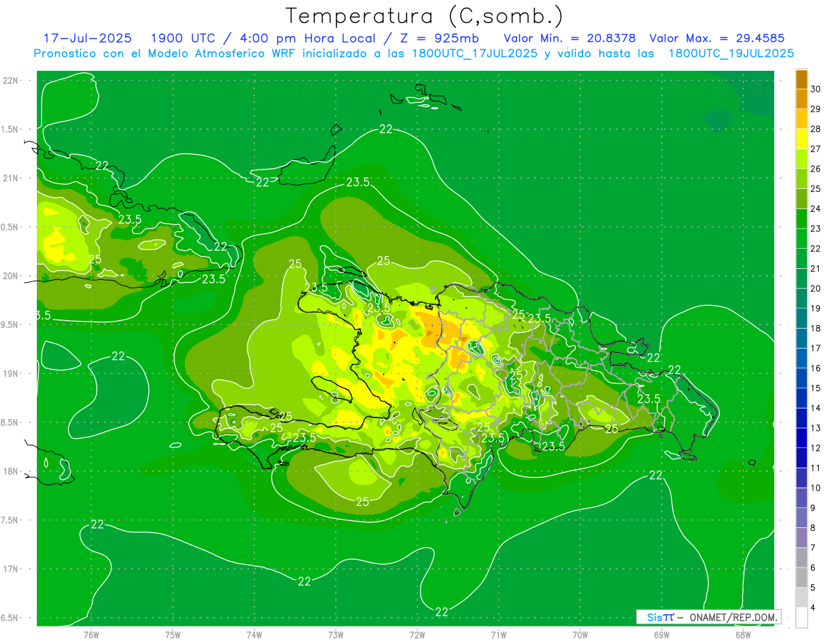Click legend value 15 on color bar
The width and height of the screenshot is (834, 644).
point(816,388)
